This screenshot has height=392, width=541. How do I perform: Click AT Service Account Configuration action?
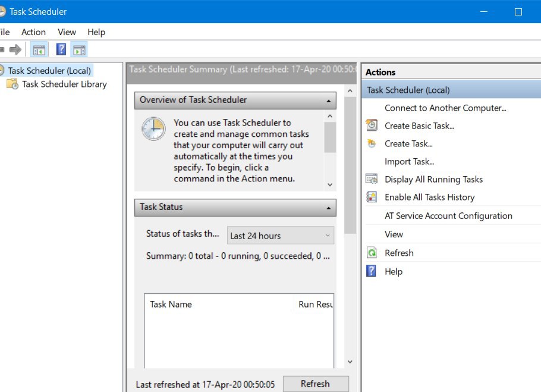click(x=448, y=216)
